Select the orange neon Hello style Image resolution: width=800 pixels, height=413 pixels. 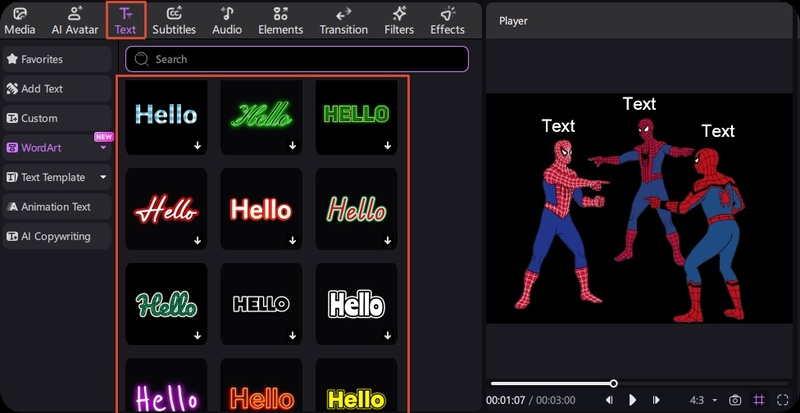point(261,385)
